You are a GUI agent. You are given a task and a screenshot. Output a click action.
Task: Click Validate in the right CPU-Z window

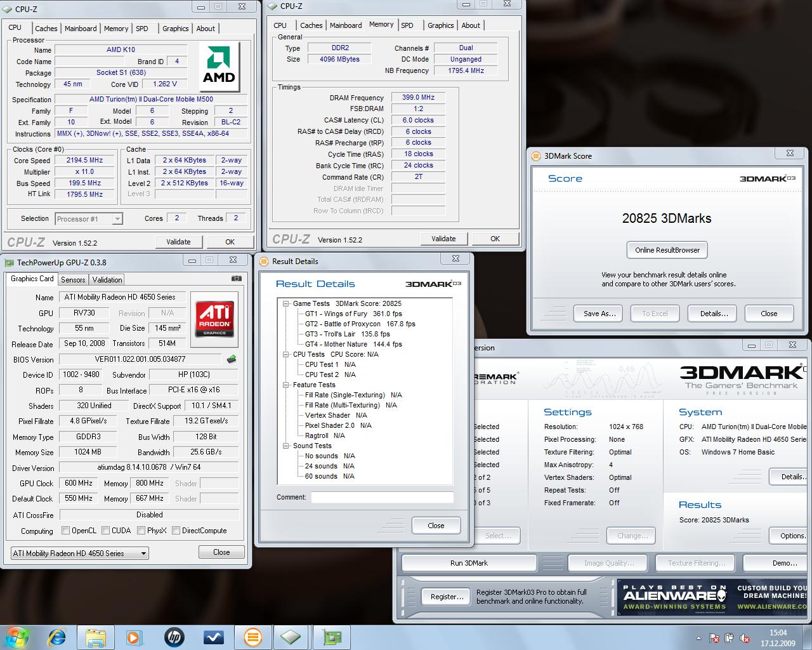[x=443, y=239]
